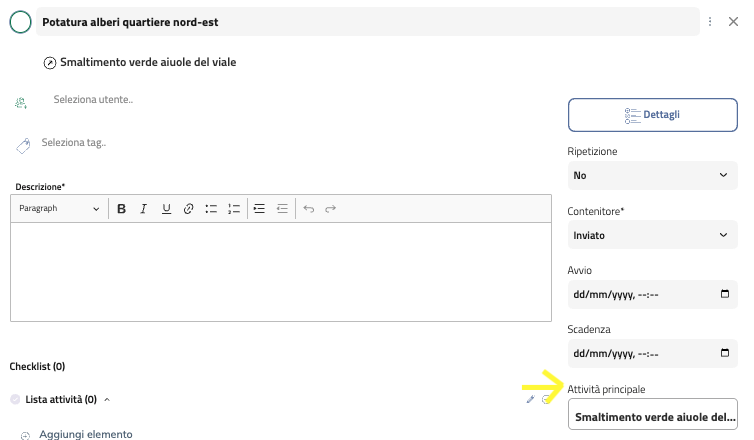Open the Ripetizione dropdown
Image resolution: width=754 pixels, height=440 pixels.
coord(652,175)
